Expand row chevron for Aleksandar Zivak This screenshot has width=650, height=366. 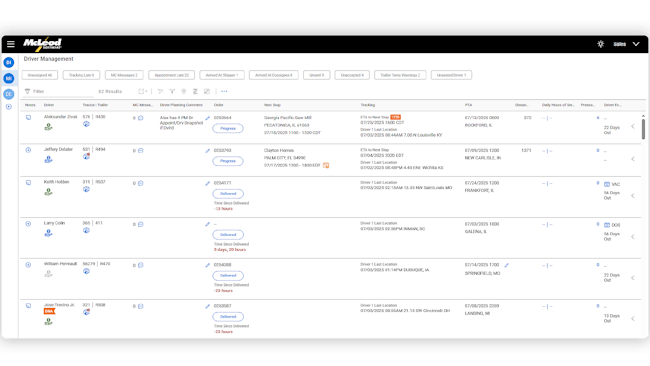pyautogui.click(x=633, y=126)
